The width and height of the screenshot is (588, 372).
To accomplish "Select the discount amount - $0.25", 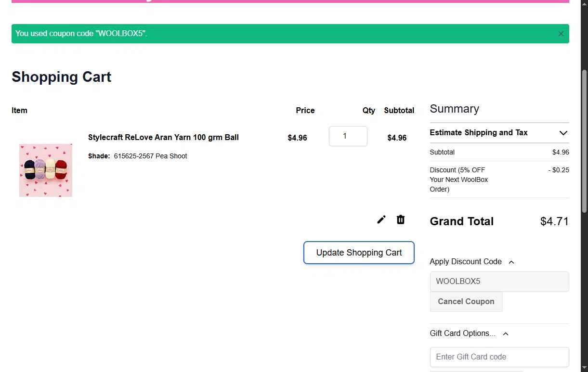I will pyautogui.click(x=559, y=170).
